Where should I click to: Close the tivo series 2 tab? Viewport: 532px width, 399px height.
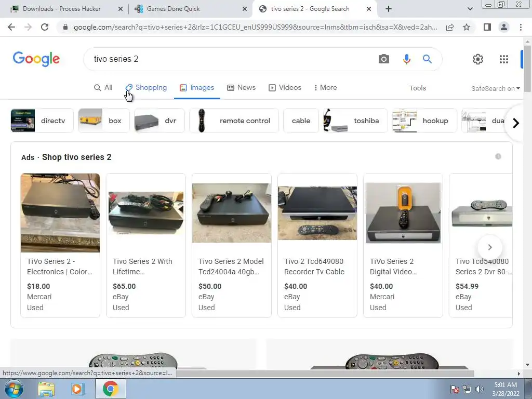[x=369, y=9]
